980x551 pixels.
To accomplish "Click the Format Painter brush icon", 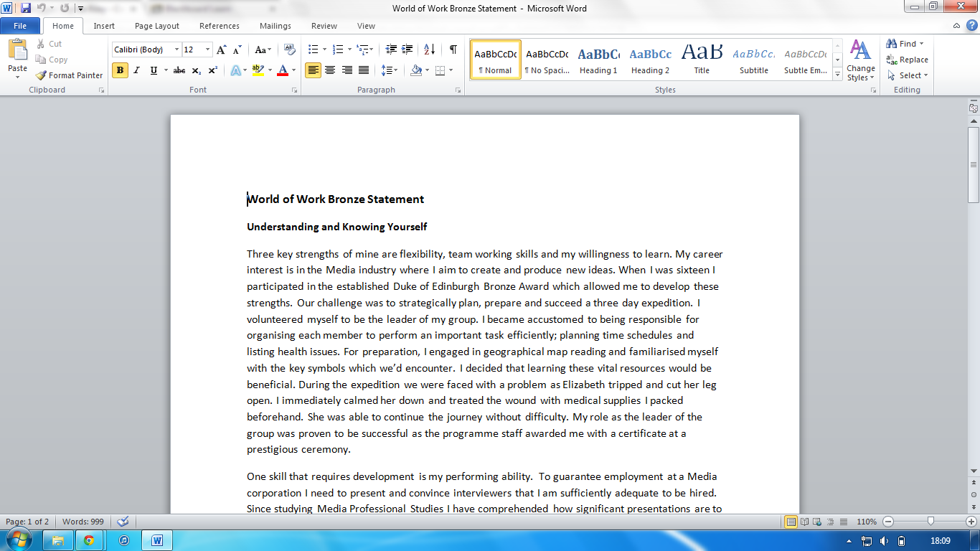I will point(42,75).
